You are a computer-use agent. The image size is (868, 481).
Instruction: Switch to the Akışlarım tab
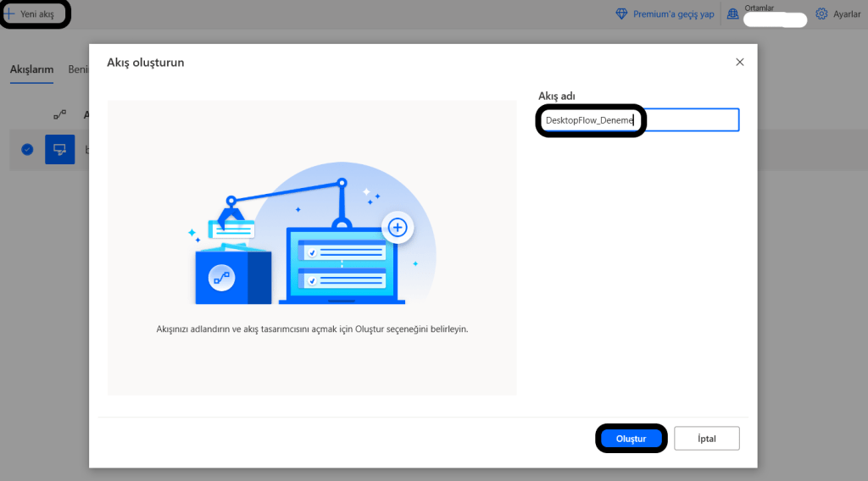(31, 69)
